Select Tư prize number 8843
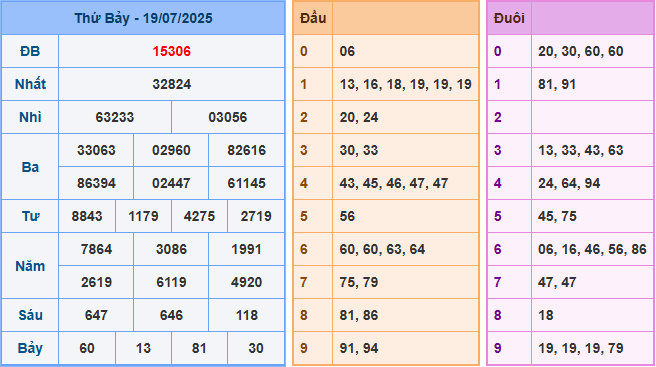Image resolution: width=656 pixels, height=367 pixels. pos(87,216)
